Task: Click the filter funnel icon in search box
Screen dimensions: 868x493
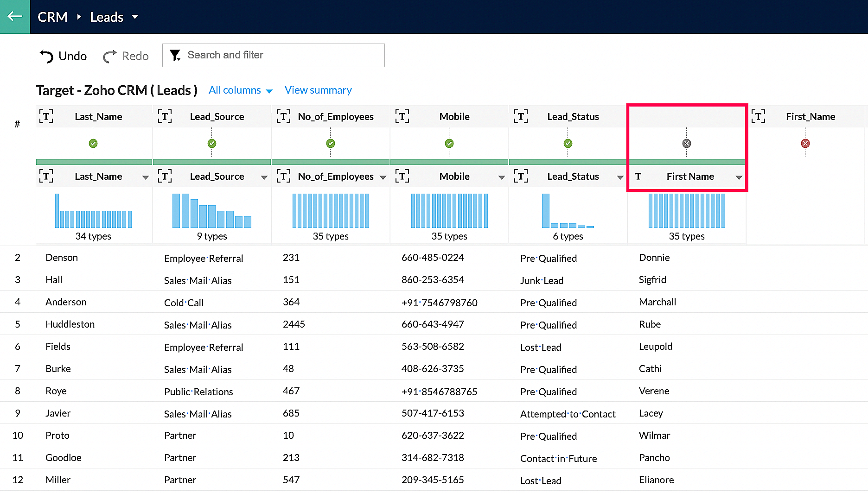Action: [x=175, y=56]
